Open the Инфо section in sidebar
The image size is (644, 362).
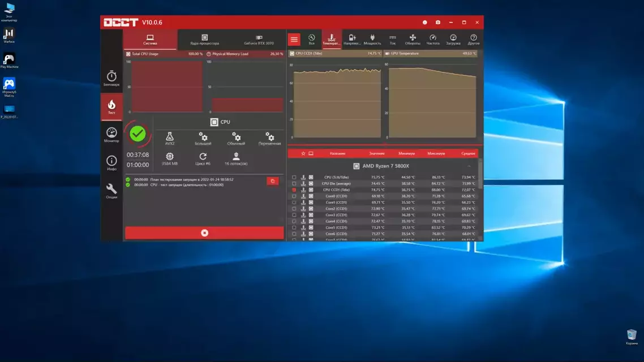(x=111, y=163)
